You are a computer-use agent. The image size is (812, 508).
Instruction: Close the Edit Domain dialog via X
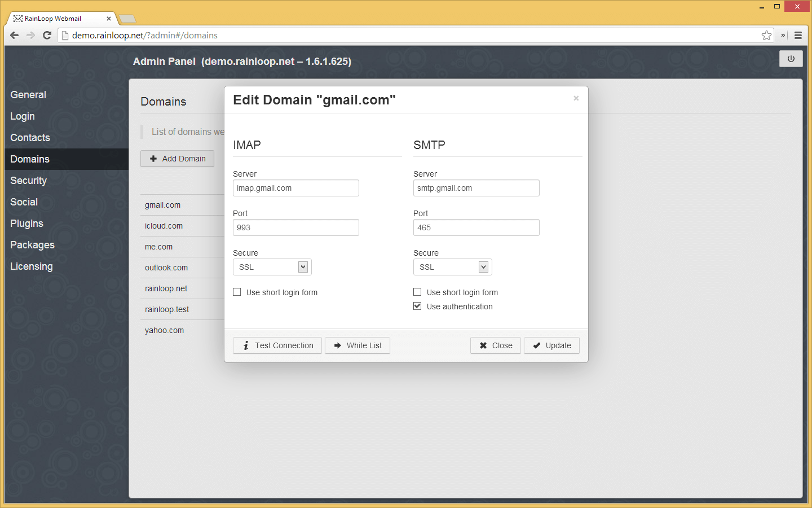pyautogui.click(x=576, y=98)
